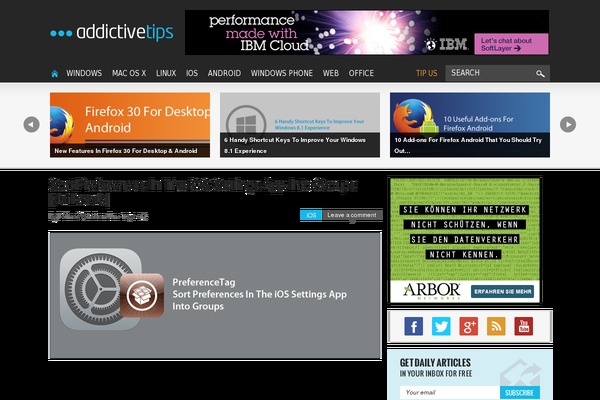Open the Web menu item

coord(331,73)
